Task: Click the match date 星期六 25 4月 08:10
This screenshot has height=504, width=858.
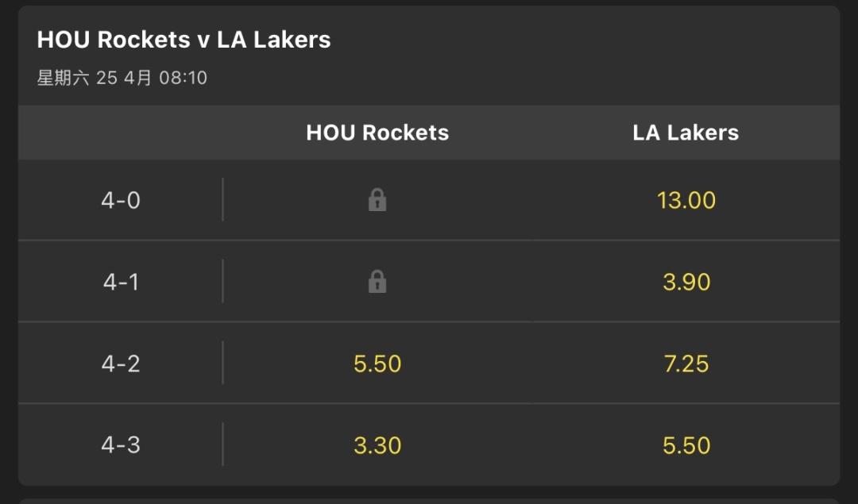Action: (122, 78)
